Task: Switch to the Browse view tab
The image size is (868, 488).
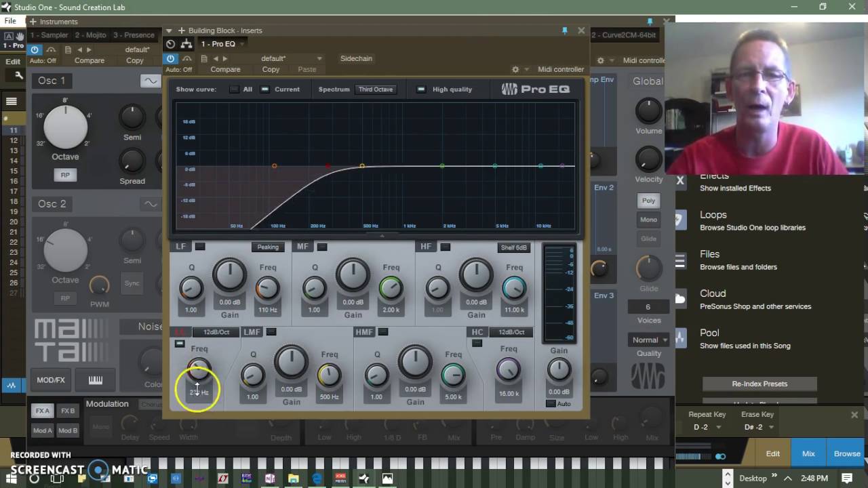Action: pos(847,453)
